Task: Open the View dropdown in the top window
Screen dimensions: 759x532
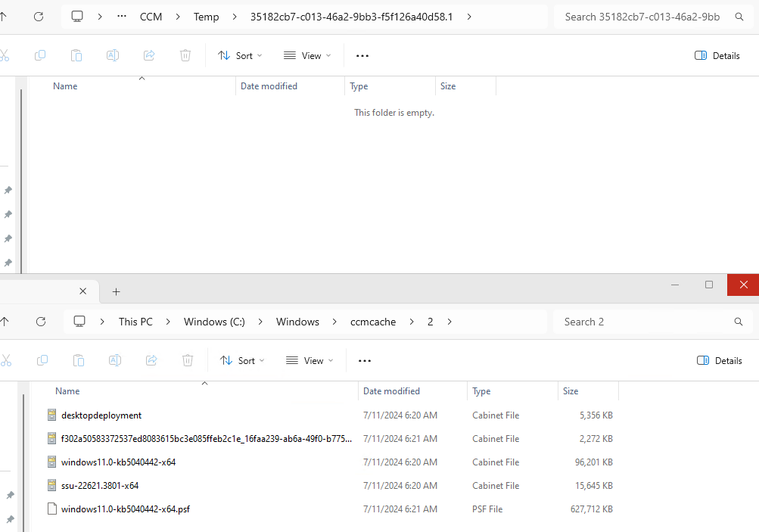Action: click(306, 55)
